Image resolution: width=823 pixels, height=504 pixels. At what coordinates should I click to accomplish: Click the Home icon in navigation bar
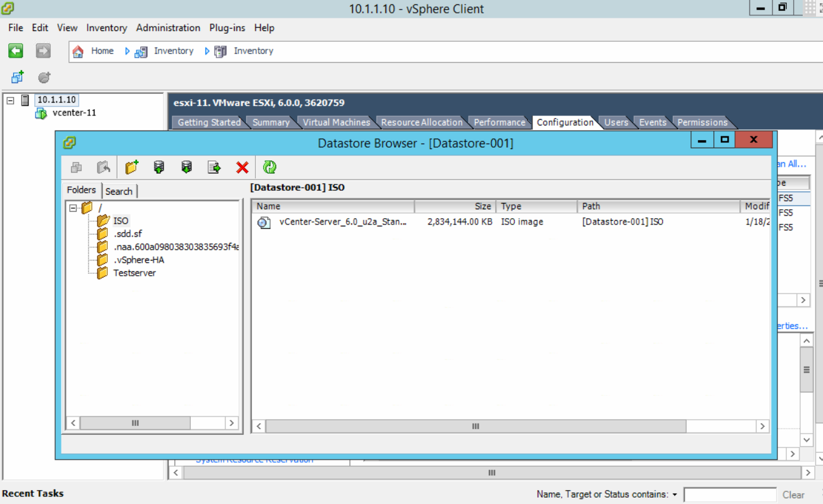tap(78, 51)
